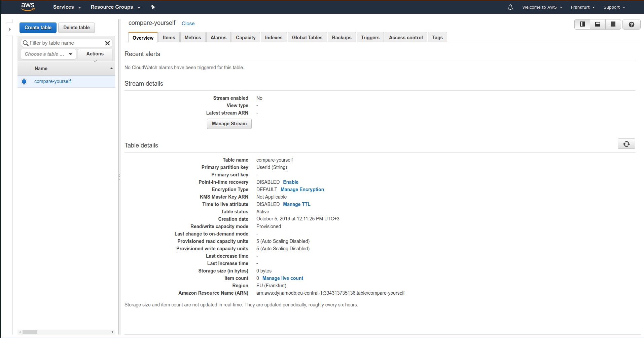Switch to the Global Tables tab

tap(307, 38)
